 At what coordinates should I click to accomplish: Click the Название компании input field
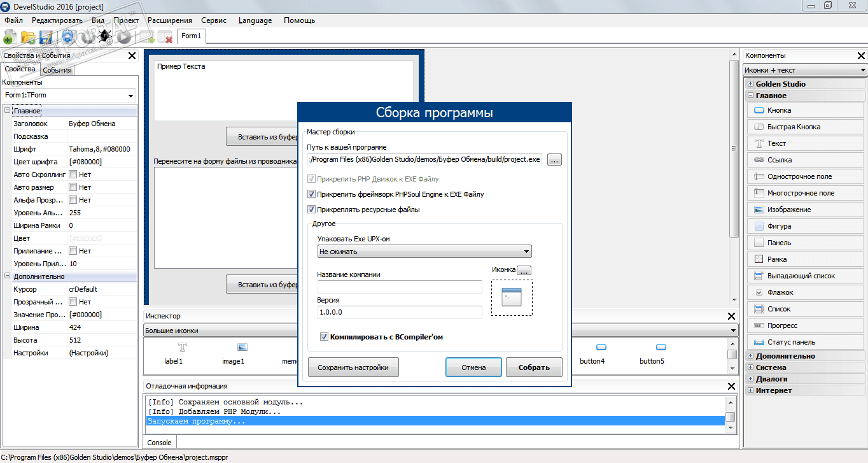coord(400,287)
